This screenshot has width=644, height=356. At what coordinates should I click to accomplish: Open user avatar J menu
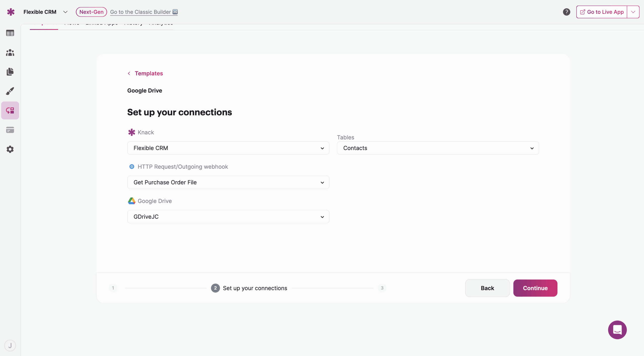point(10,345)
